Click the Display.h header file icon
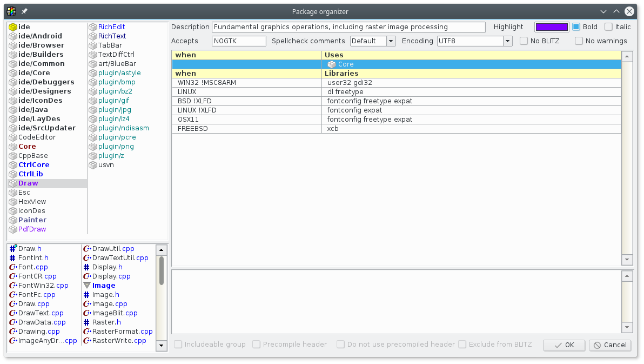 86,267
